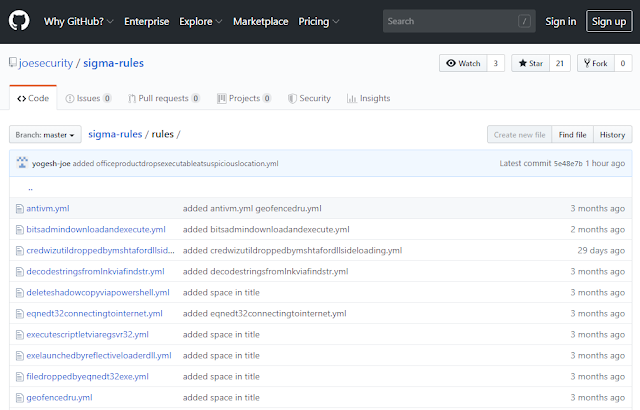Image resolution: width=640 pixels, height=410 pixels.
Task: Star the sigma-rules repository
Action: click(530, 63)
